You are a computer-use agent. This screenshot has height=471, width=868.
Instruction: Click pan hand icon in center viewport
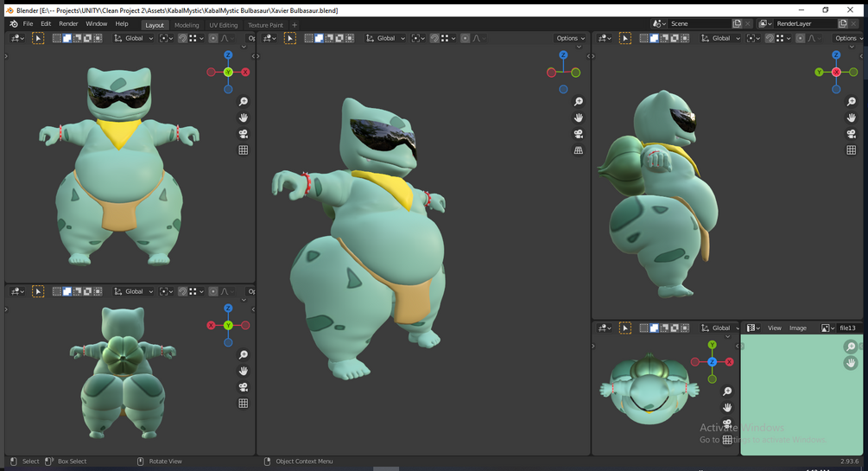click(579, 118)
